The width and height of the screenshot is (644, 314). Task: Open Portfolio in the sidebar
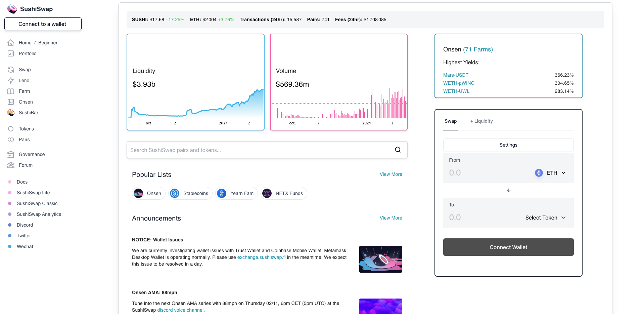tap(28, 53)
